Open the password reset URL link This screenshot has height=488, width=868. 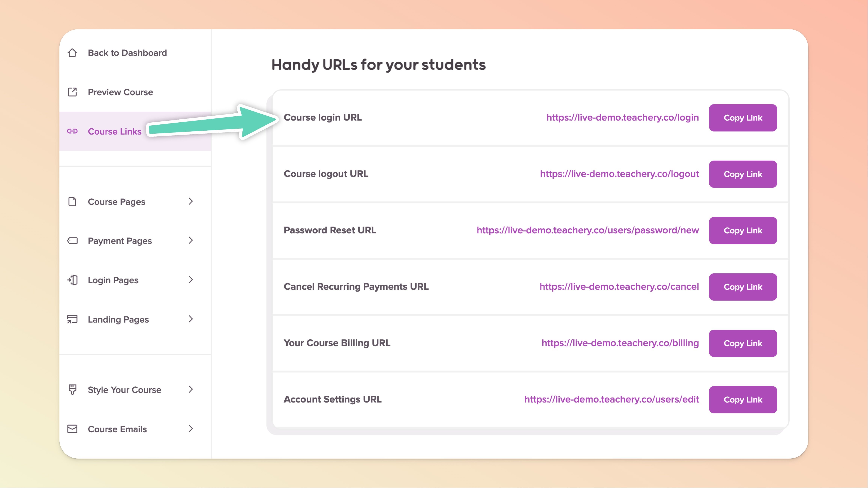point(588,230)
